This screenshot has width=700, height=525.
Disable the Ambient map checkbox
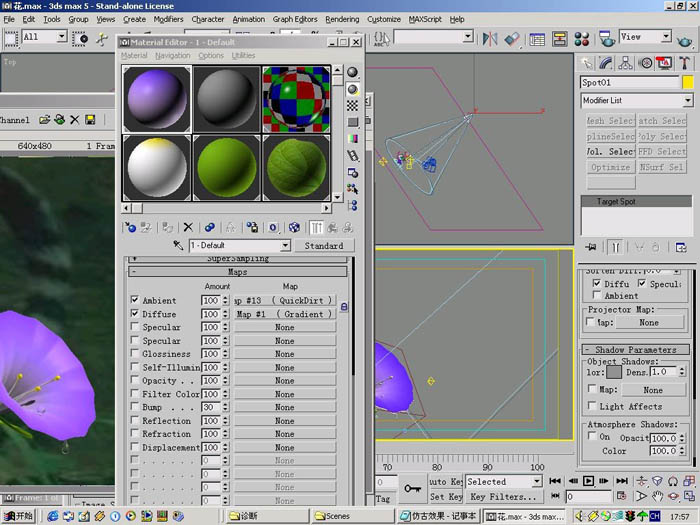pyautogui.click(x=134, y=300)
